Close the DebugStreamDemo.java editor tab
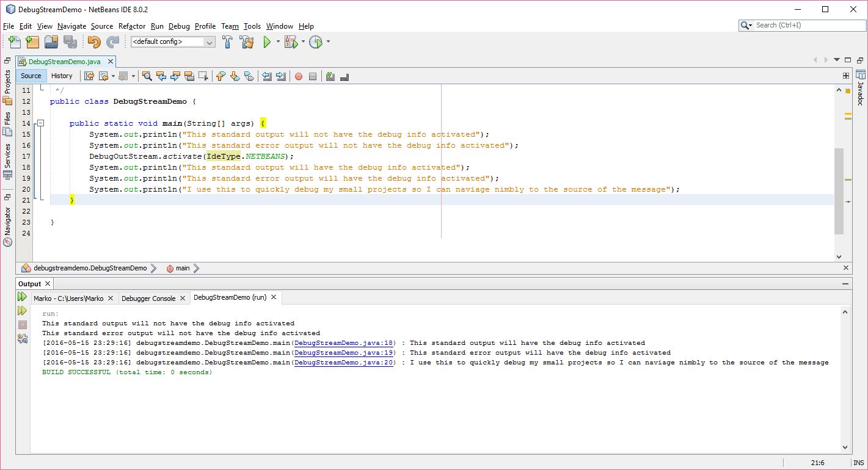The image size is (868, 470). coord(111,62)
